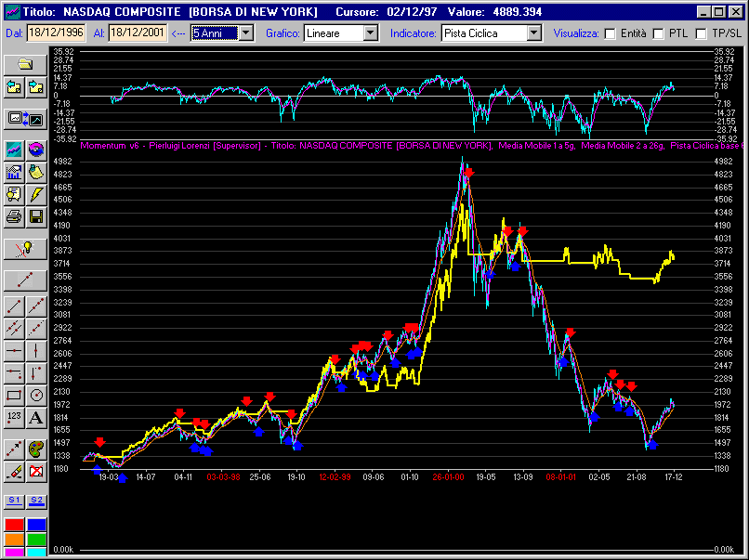Select the circle drawing tool
749x560 pixels.
pos(36,396)
